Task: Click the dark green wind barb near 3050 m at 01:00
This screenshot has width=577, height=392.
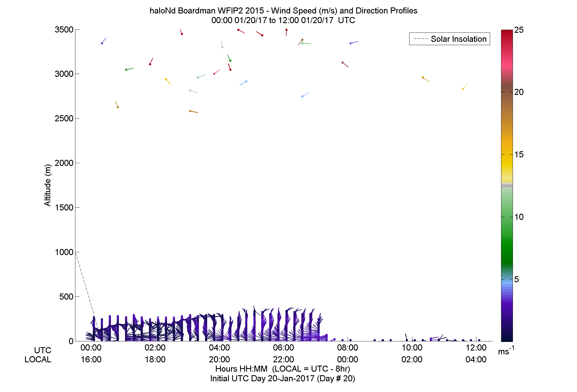Action: pyautogui.click(x=130, y=69)
